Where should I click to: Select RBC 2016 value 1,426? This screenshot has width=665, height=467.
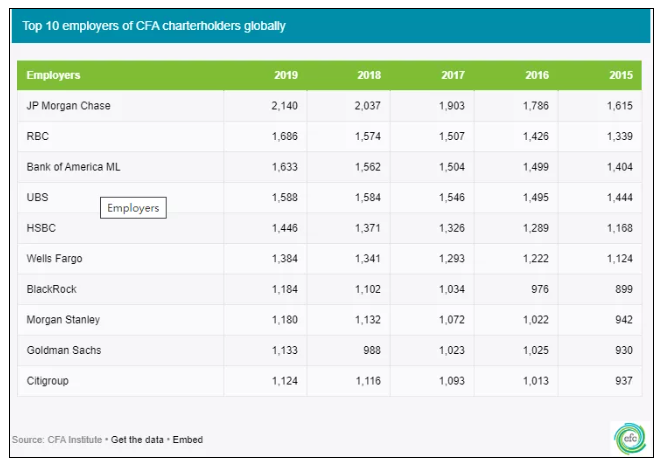pyautogui.click(x=536, y=136)
